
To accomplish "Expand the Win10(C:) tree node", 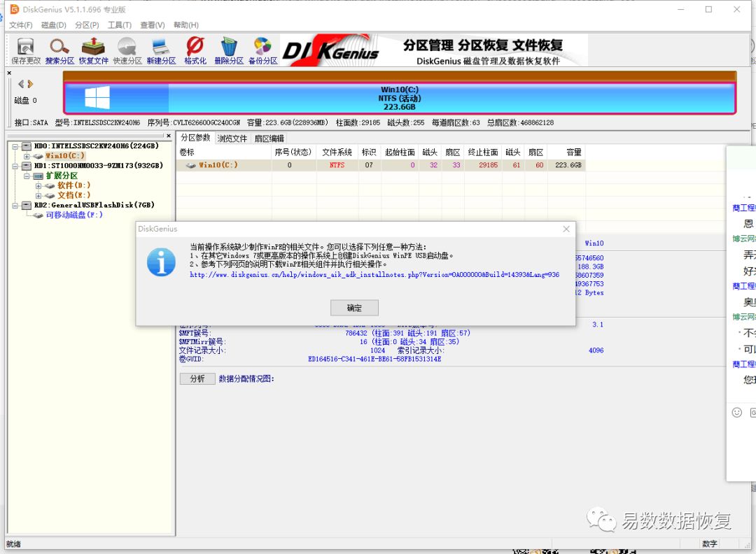I will click(x=27, y=157).
